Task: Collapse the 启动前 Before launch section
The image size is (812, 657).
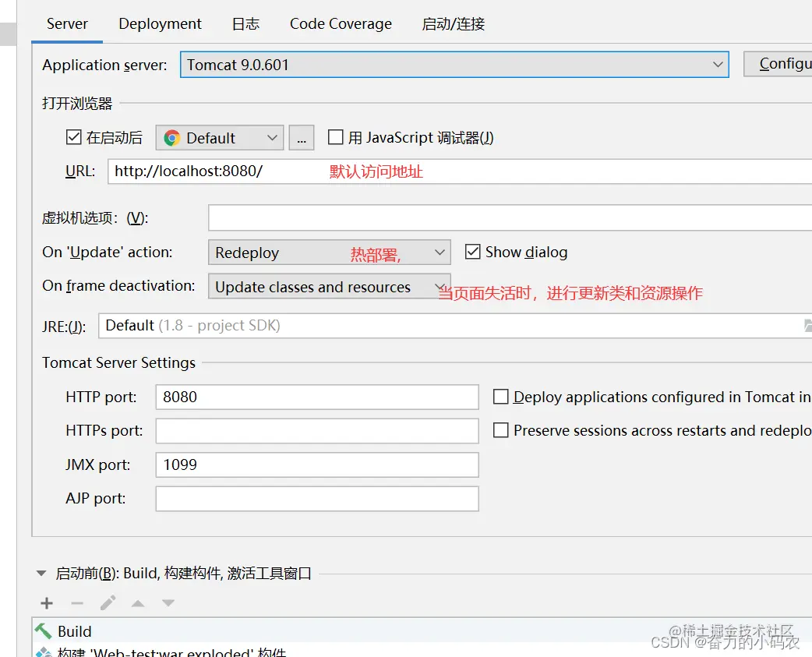Action: [41, 573]
